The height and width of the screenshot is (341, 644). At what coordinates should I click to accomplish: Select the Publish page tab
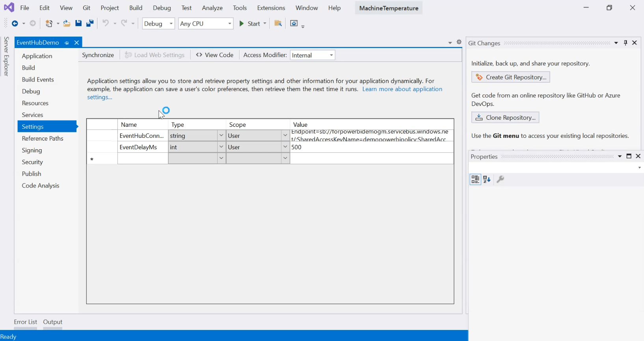pyautogui.click(x=47, y=174)
